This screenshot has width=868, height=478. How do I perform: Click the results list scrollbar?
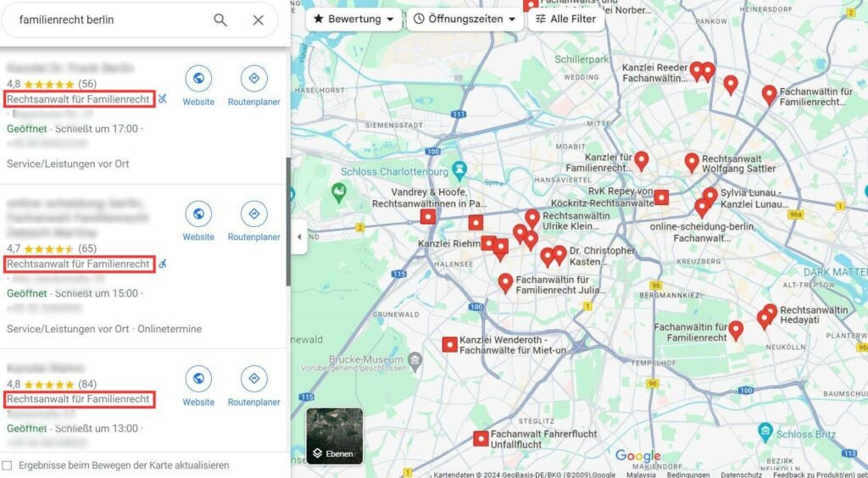288,221
